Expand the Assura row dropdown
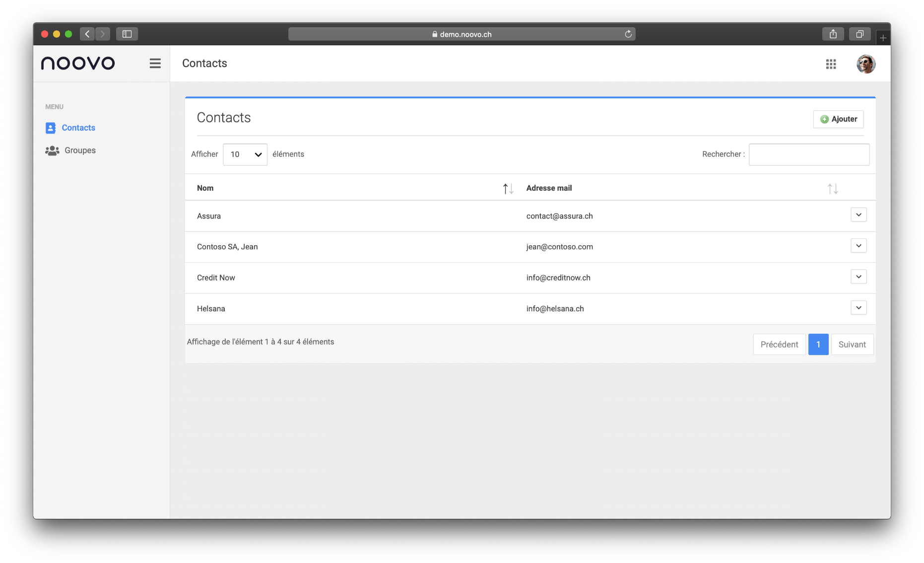 coord(858,215)
